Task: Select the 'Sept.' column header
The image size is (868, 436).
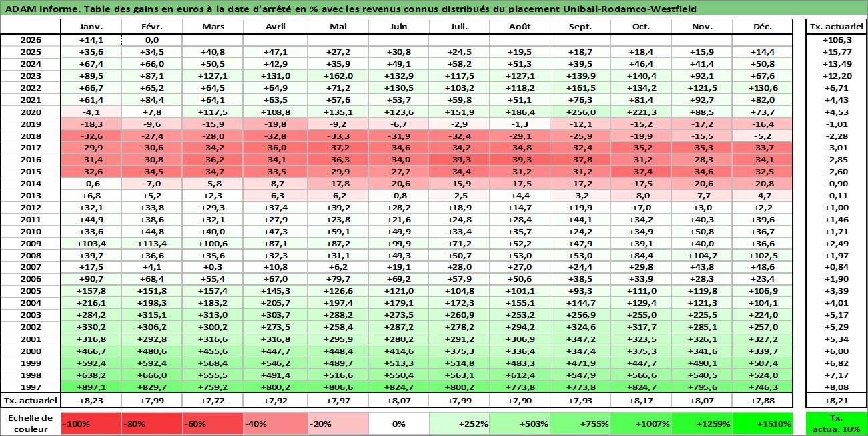Action: [580, 27]
